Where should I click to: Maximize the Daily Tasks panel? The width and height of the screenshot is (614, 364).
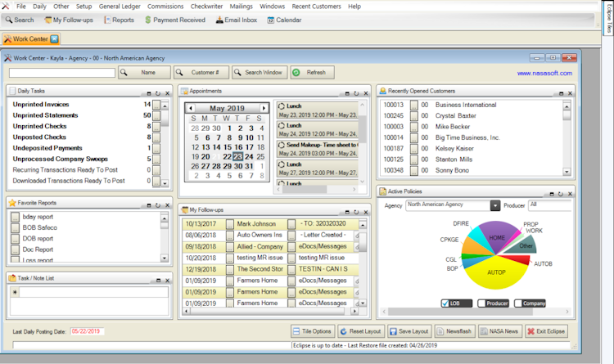pyautogui.click(x=149, y=93)
